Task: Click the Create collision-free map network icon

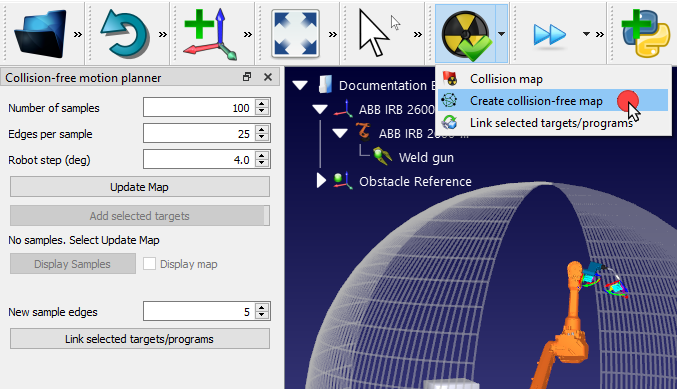Action: 450,101
